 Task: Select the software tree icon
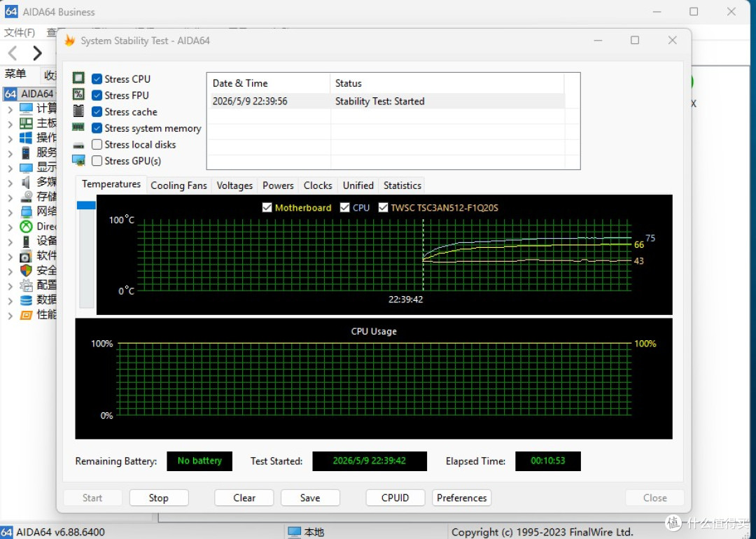(26, 255)
